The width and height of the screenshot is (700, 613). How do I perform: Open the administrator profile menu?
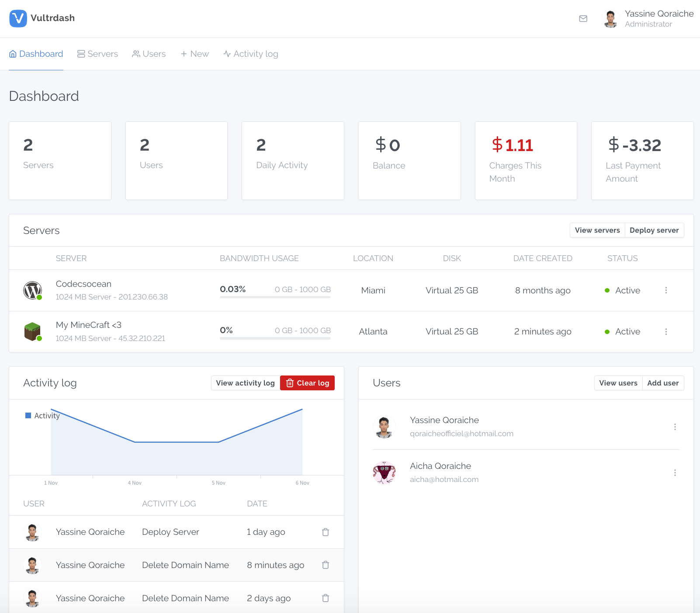tap(648, 19)
